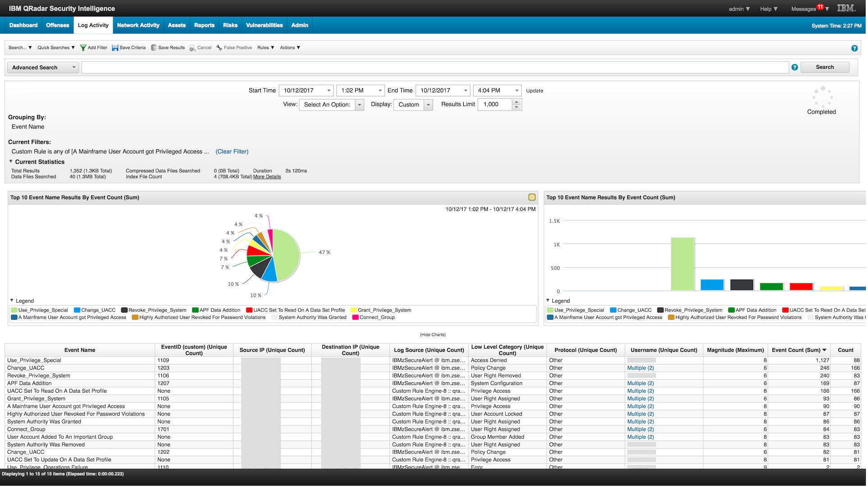The height and width of the screenshot is (487, 868).
Task: Click the Add Filter funnel icon
Action: point(83,48)
